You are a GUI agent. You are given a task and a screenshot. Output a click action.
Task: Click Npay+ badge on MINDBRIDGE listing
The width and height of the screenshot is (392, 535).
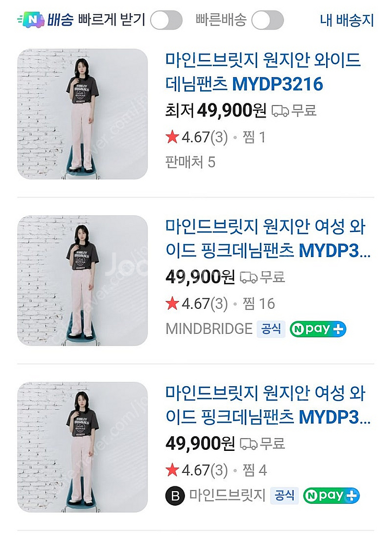[x=318, y=329]
